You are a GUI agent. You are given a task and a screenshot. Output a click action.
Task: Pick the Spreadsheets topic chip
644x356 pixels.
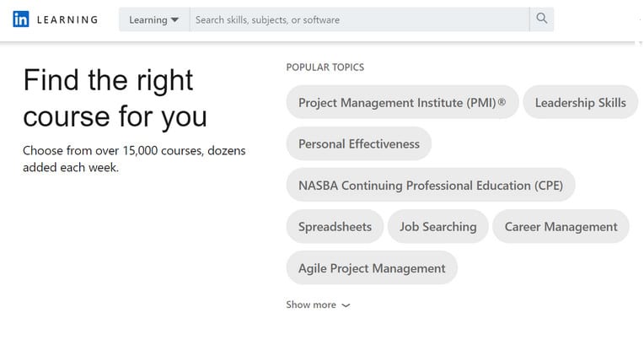click(335, 227)
